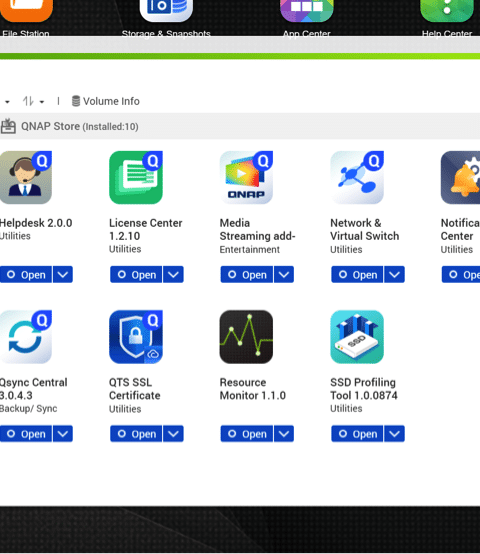Open Notification Center app
480x554 pixels.
pyautogui.click(x=461, y=275)
